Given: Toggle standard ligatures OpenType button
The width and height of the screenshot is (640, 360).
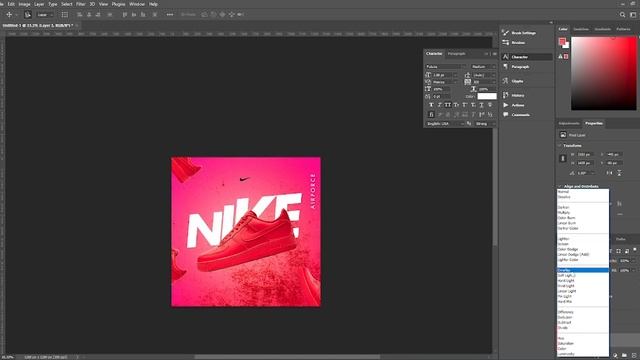Looking at the screenshot, I should pyautogui.click(x=431, y=115).
